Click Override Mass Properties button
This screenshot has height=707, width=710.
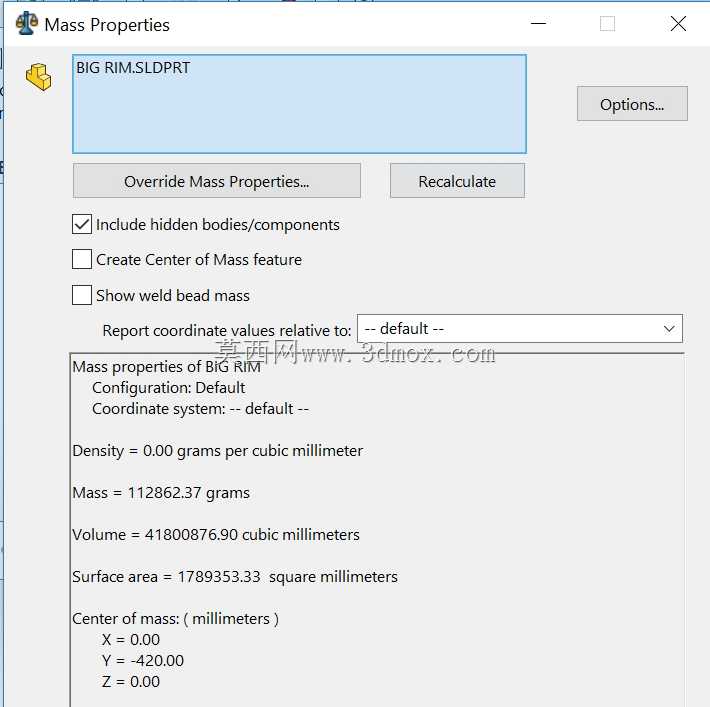pos(217,181)
